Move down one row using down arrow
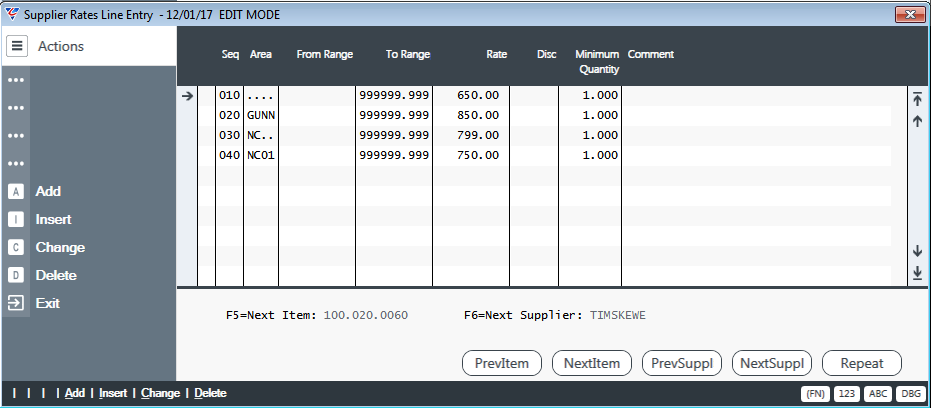Image resolution: width=933 pixels, height=408 pixels. tap(917, 251)
